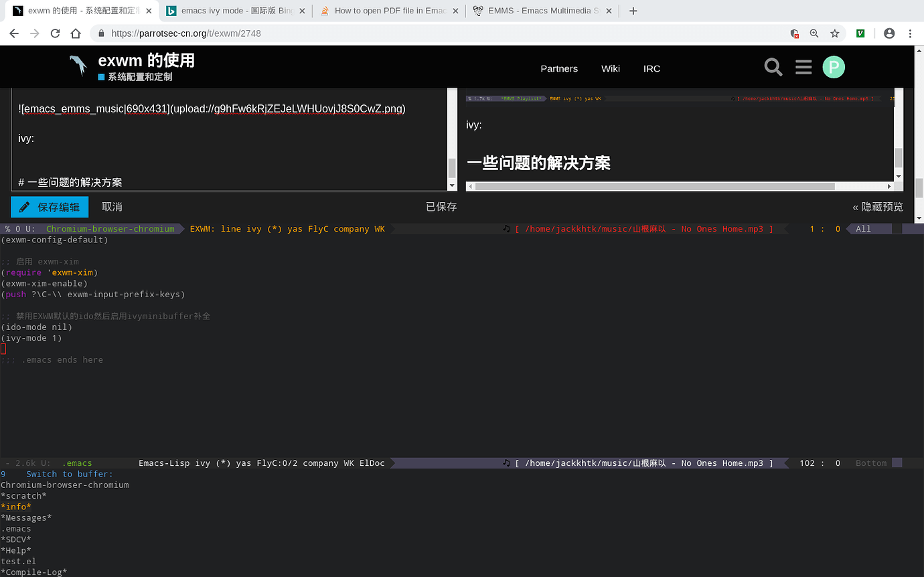Click the 保存编辑 save button

click(x=49, y=207)
